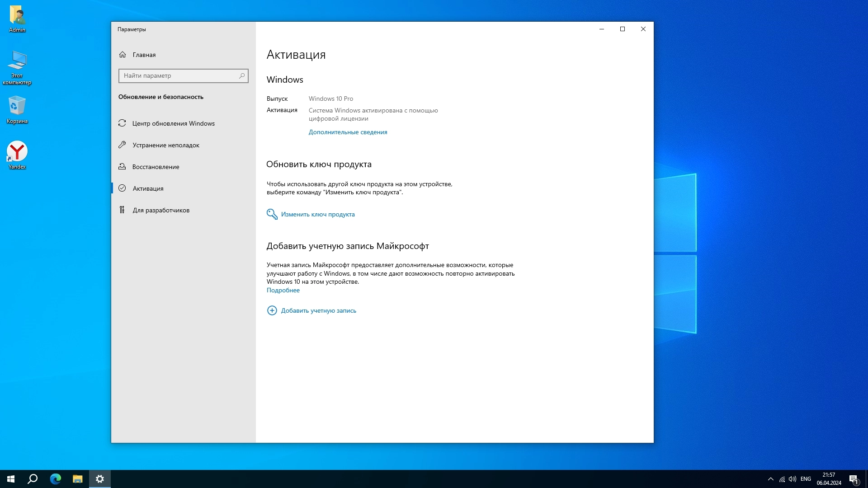The image size is (868, 488).
Task: Switch the ENG input language indicator
Action: click(x=806, y=479)
